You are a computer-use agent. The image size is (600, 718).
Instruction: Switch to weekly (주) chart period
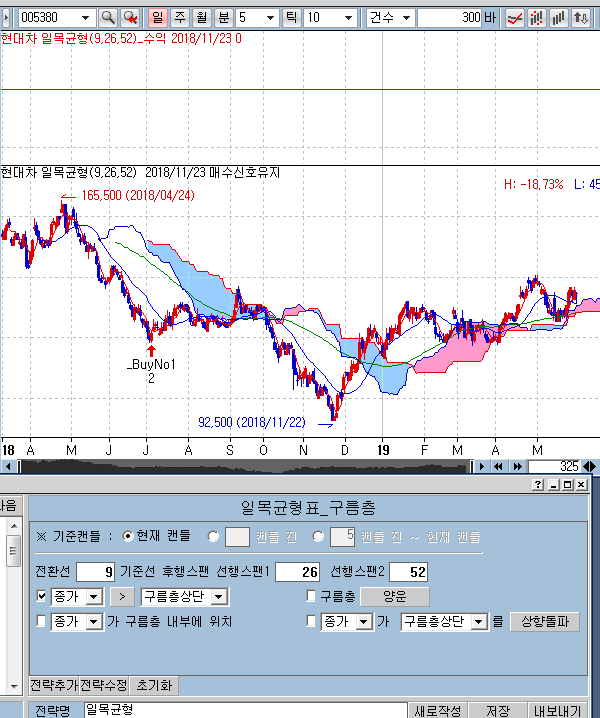(x=179, y=18)
